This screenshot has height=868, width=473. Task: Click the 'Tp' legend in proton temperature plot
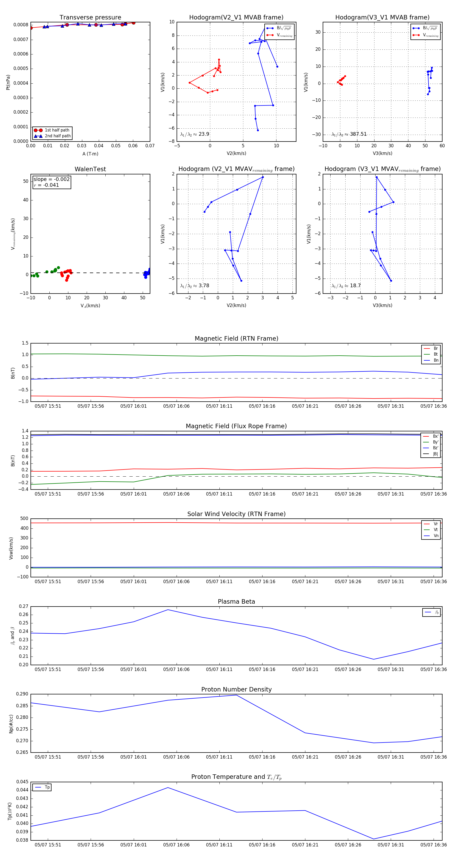[42, 788]
